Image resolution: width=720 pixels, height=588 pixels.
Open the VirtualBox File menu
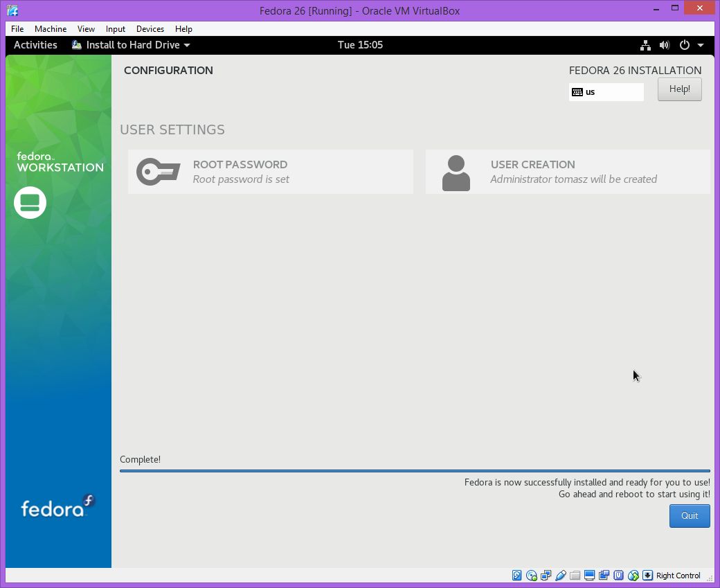click(x=17, y=29)
